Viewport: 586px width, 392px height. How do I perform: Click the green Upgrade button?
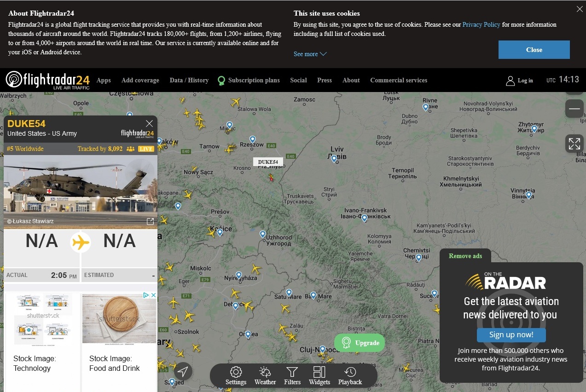(x=360, y=343)
